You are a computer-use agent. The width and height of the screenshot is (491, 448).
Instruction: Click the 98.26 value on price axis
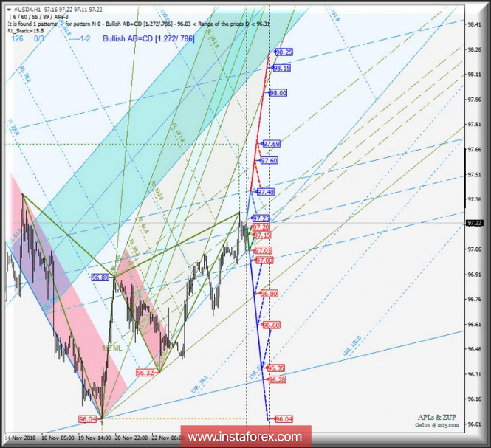(x=475, y=49)
